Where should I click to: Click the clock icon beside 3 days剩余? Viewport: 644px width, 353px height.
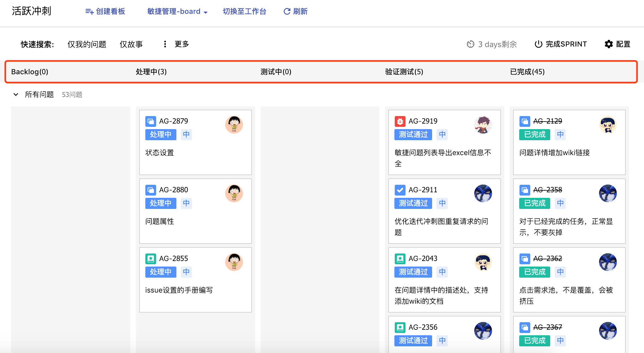[x=470, y=44]
